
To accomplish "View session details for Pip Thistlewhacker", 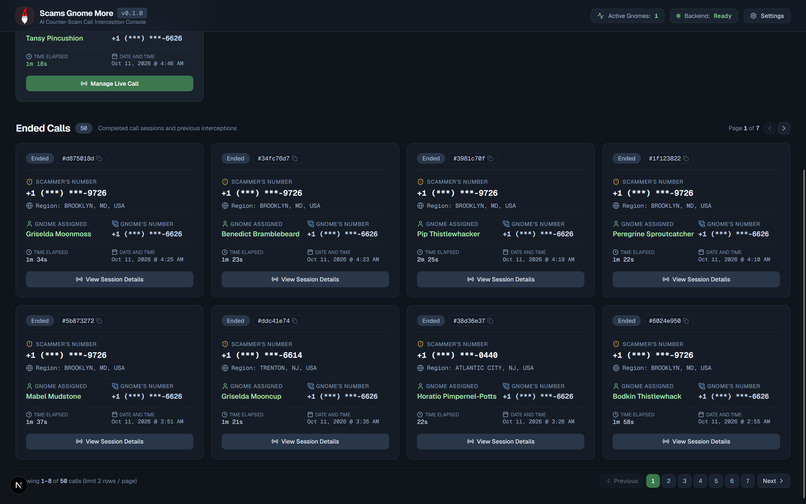I will [500, 279].
